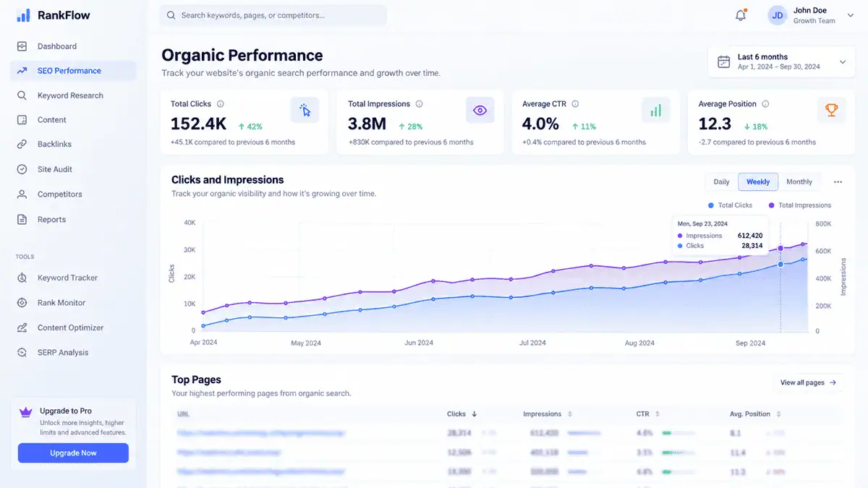This screenshot has height=488, width=868.
Task: Sort Top Pages by Clicks column
Action: pyautogui.click(x=461, y=414)
